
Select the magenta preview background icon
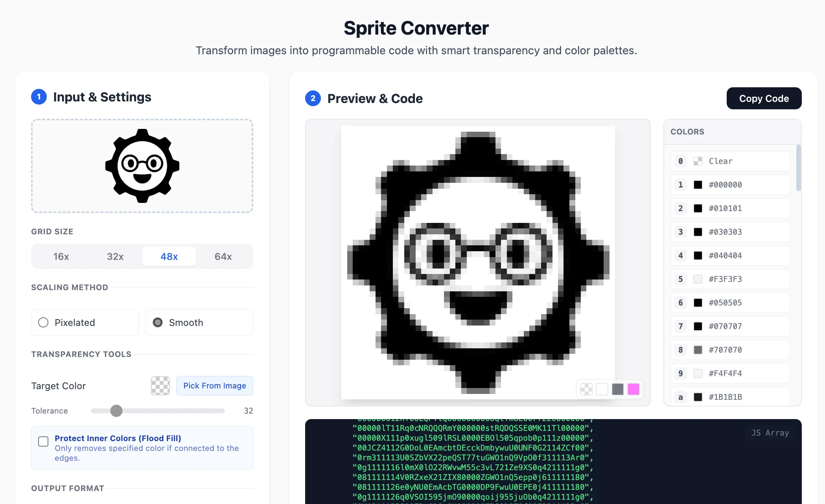(x=633, y=389)
